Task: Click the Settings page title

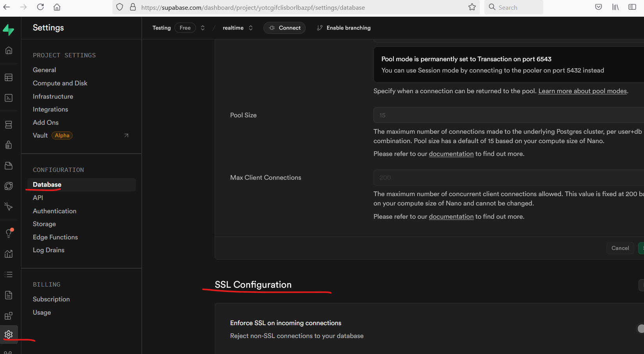Action: [48, 28]
